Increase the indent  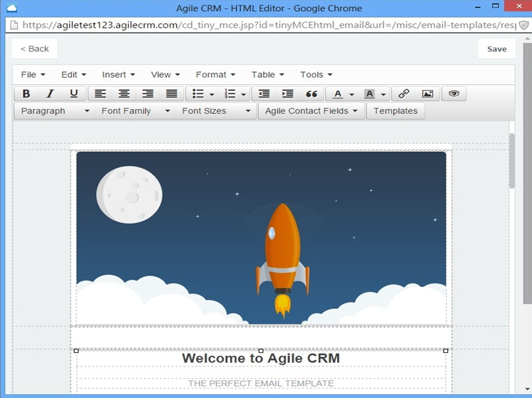coord(288,94)
